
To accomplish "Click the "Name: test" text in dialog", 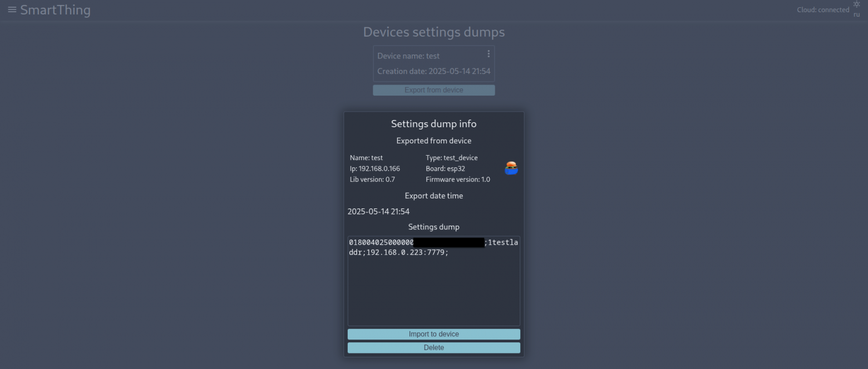I will [x=366, y=158].
